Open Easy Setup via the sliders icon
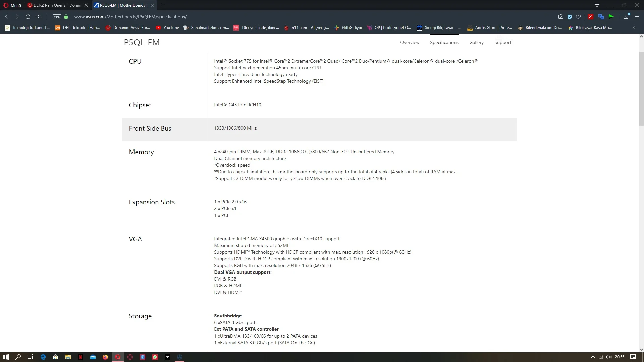Viewport: 644px width, 362px height. (x=637, y=16)
